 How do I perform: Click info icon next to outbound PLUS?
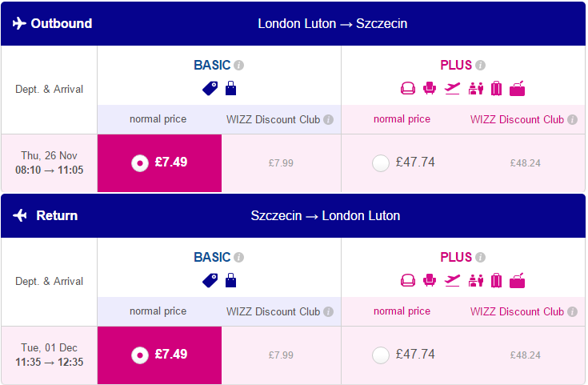click(x=480, y=66)
